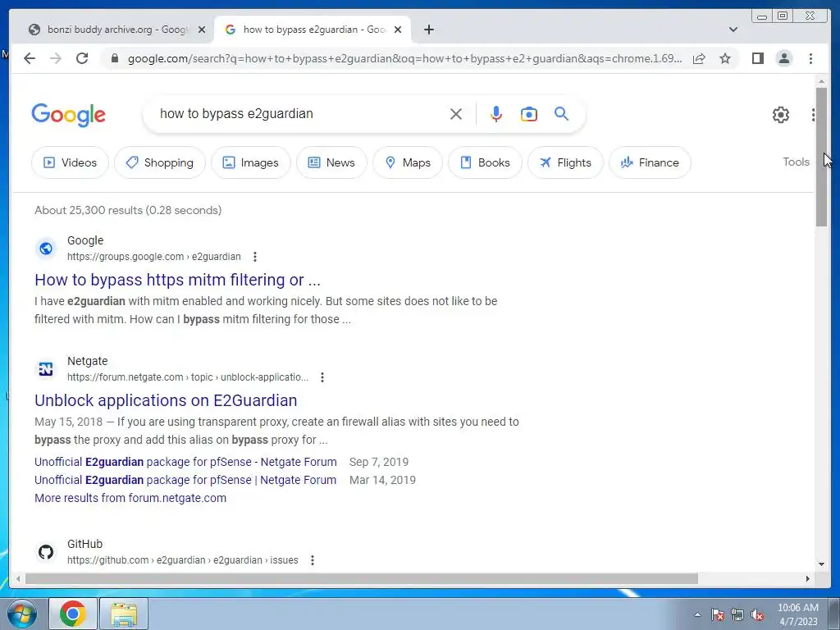This screenshot has height=630, width=840.
Task: Open the Windows Start menu
Action: coord(22,614)
